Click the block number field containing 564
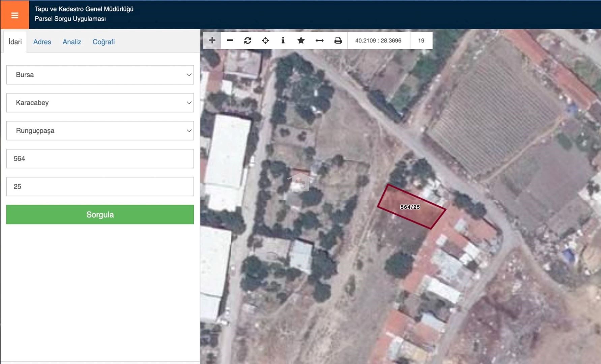Viewport: 601px width, 364px height. (x=100, y=159)
